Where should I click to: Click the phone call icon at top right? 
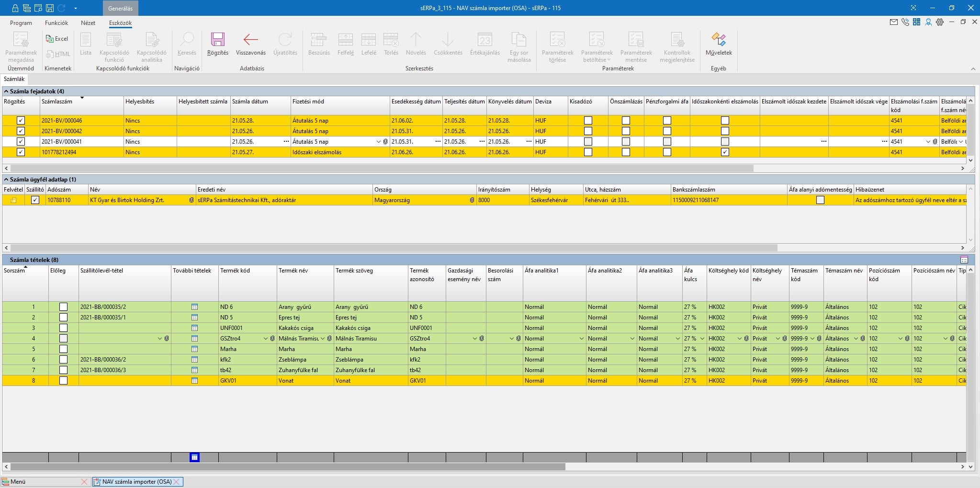(905, 22)
